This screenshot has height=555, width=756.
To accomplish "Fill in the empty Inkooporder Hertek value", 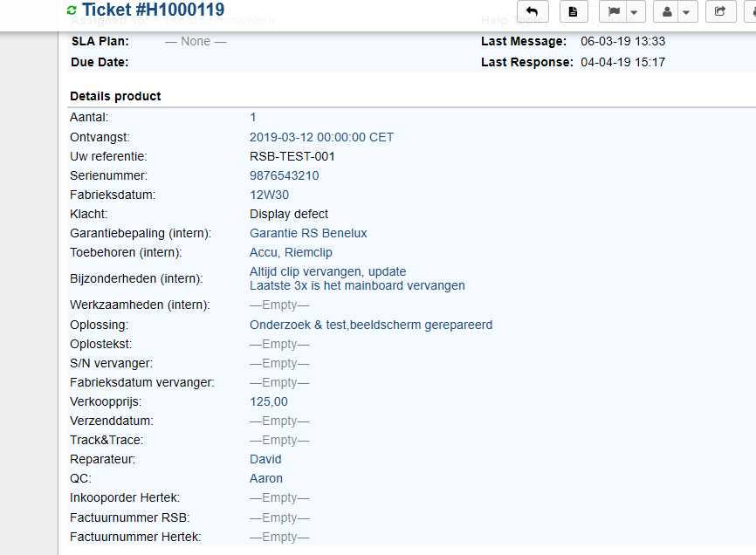I will [279, 498].
